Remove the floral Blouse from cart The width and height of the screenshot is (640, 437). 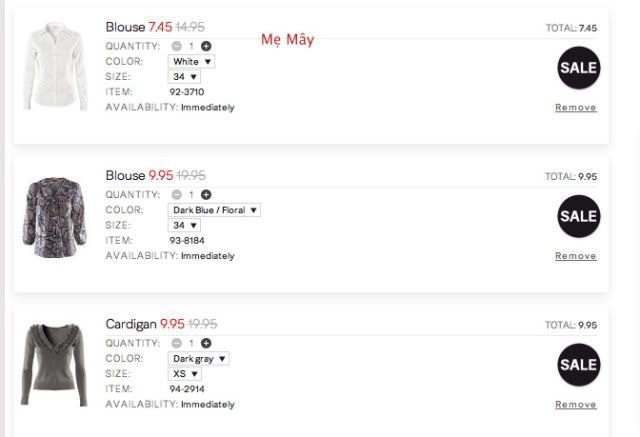click(576, 256)
